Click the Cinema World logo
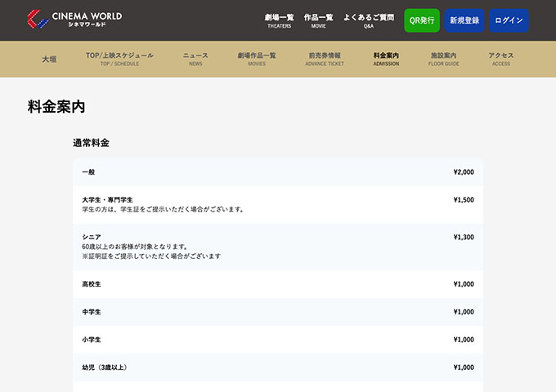Screen dimensions: 556x392 click(74, 19)
